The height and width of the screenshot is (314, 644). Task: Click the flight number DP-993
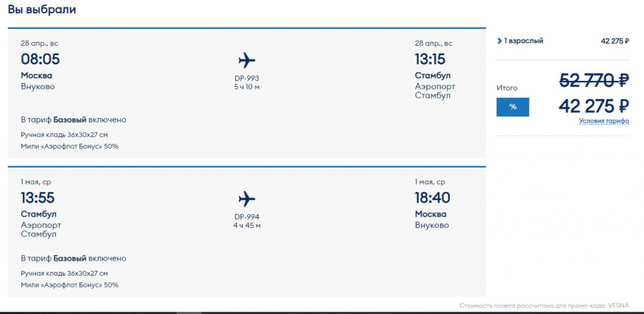[247, 78]
